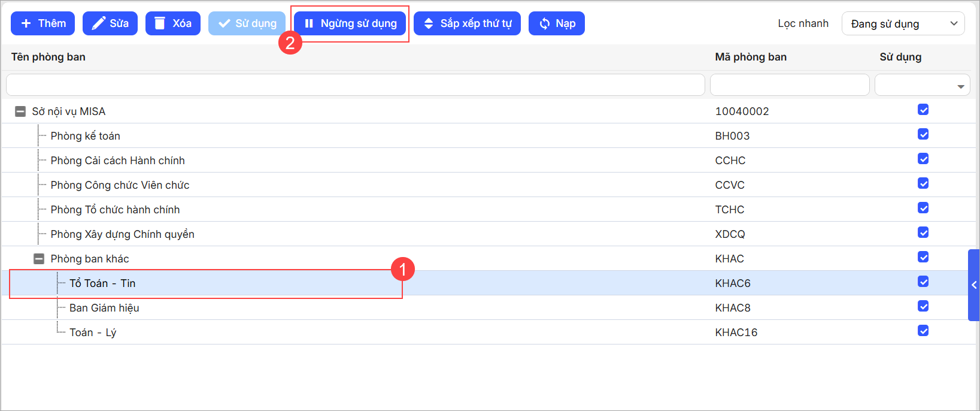
Task: Collapse the Phòng ban khác node
Action: pos(39,259)
